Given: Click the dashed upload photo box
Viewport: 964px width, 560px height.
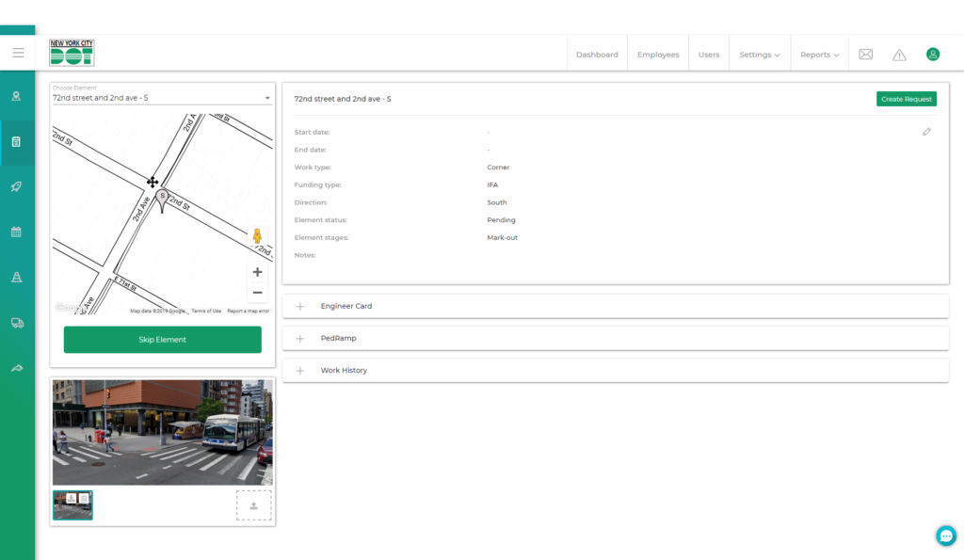Looking at the screenshot, I should [253, 505].
